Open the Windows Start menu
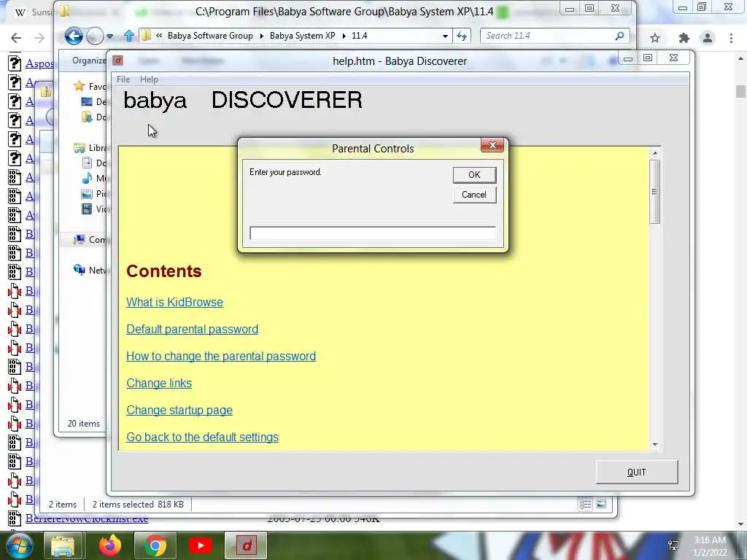Viewport: 747px width, 560px height. 18,545
